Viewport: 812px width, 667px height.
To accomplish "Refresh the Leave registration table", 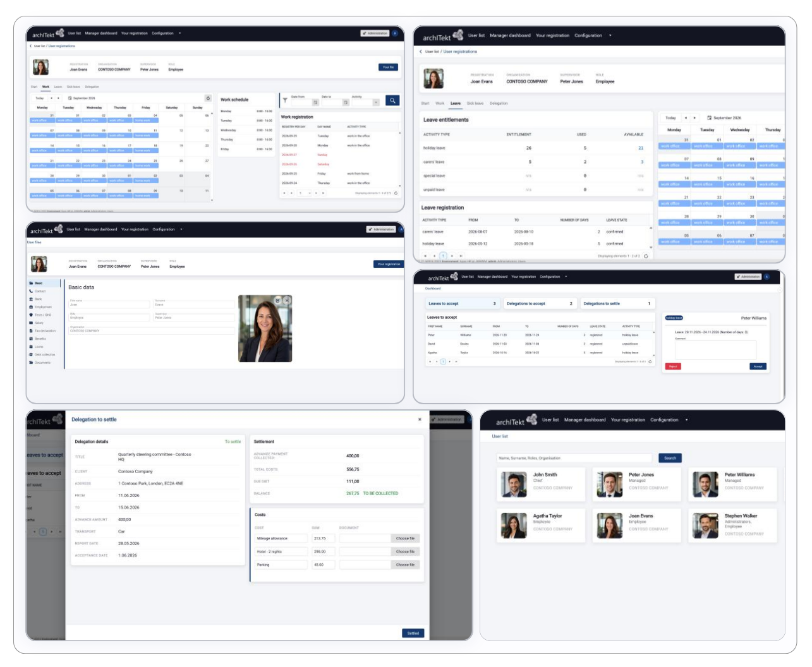I will coord(646,256).
